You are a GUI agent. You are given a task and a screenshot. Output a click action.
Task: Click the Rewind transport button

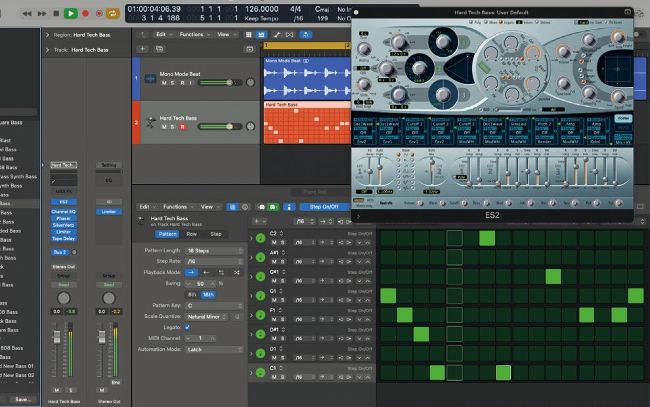click(x=27, y=13)
